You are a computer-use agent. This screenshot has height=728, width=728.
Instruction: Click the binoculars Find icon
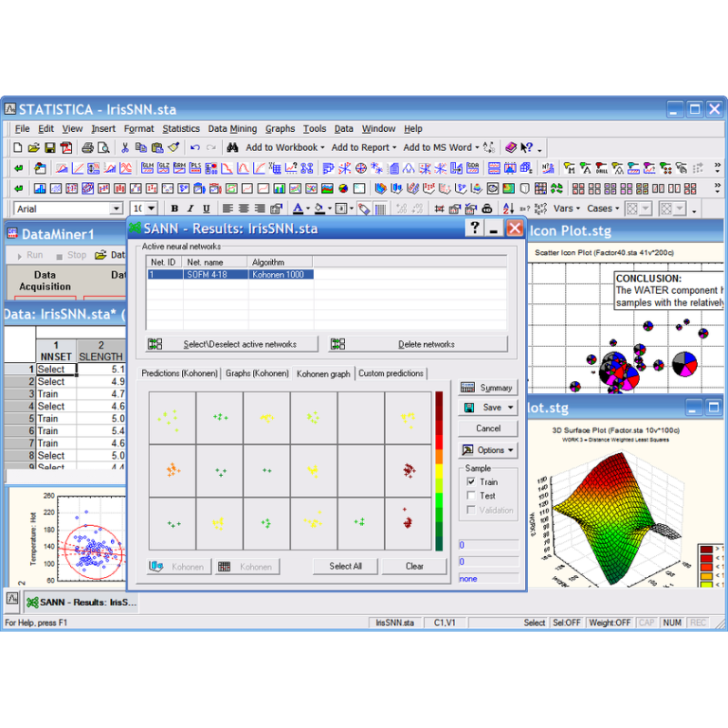coord(232,147)
